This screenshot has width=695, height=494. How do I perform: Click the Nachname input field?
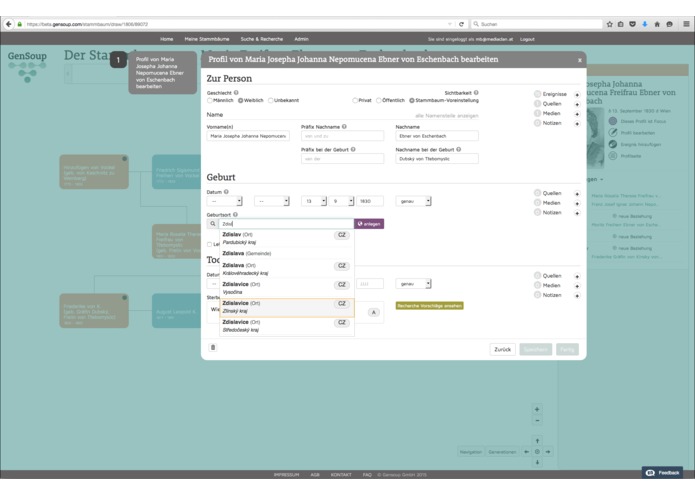pyautogui.click(x=437, y=136)
